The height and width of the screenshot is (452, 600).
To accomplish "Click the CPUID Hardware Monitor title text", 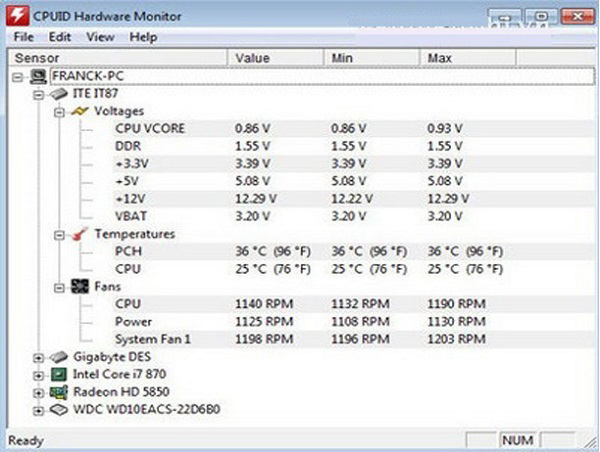I will (x=107, y=16).
